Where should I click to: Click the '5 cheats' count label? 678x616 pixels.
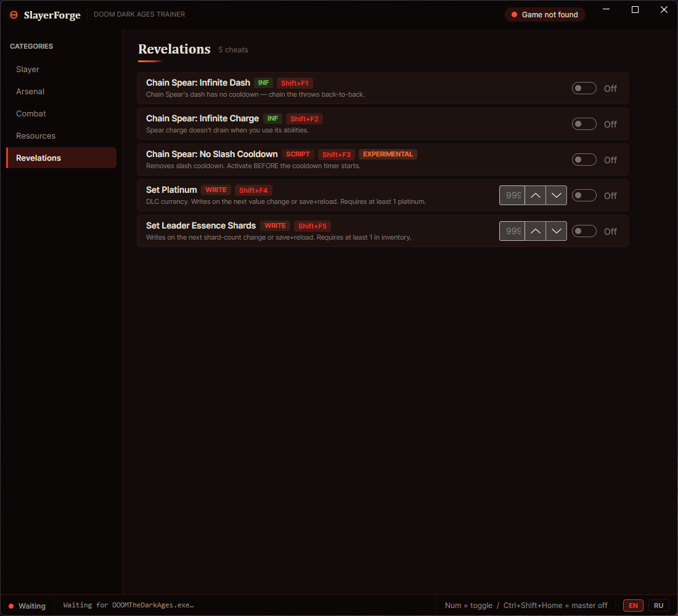(x=233, y=50)
